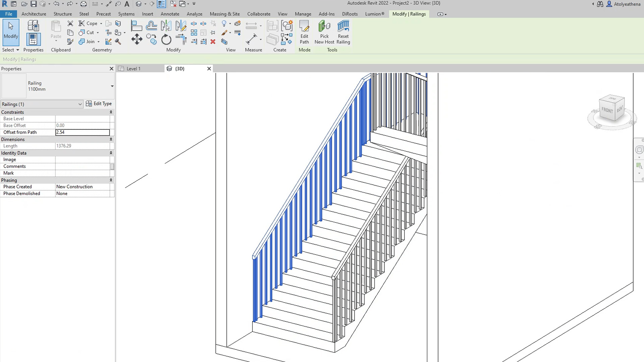Click the Reset Railing tool

pyautogui.click(x=343, y=32)
